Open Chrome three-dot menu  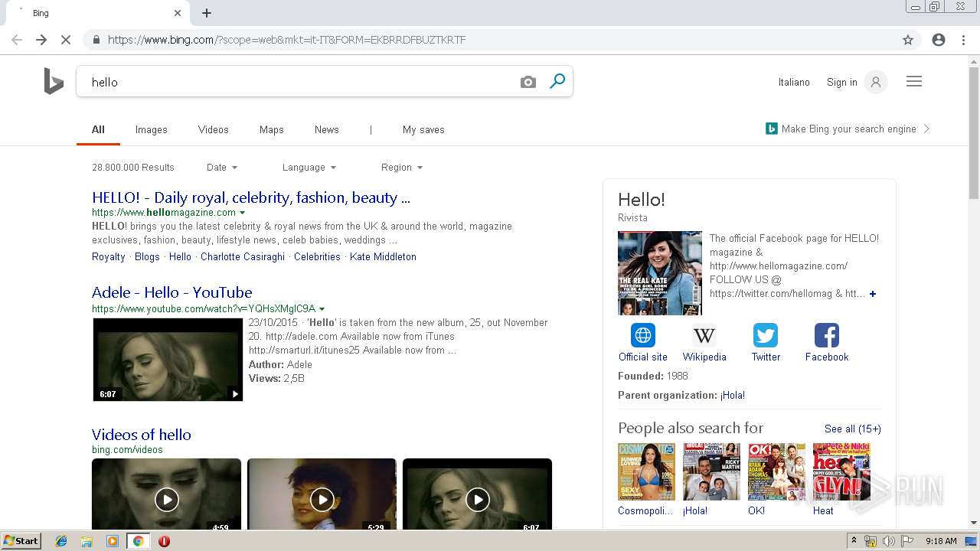click(x=963, y=40)
